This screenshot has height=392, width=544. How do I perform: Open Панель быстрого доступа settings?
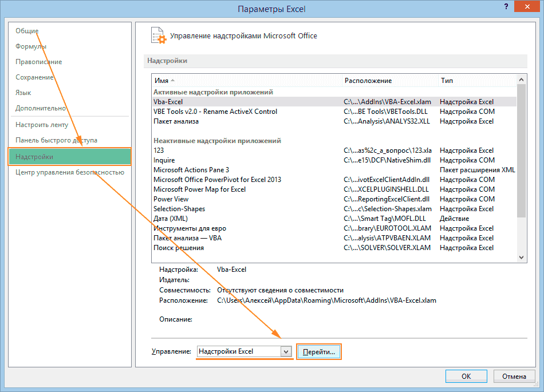click(56, 140)
